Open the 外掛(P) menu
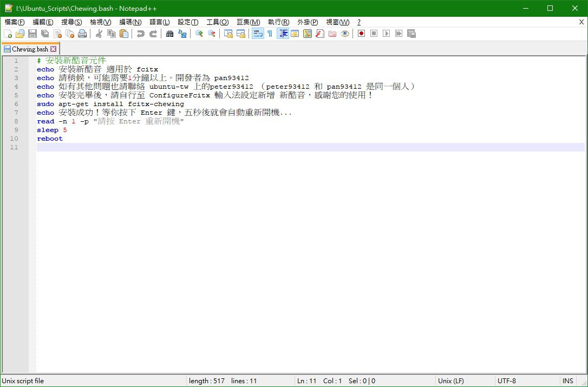Screen dimensions: 588x387 [308, 23]
